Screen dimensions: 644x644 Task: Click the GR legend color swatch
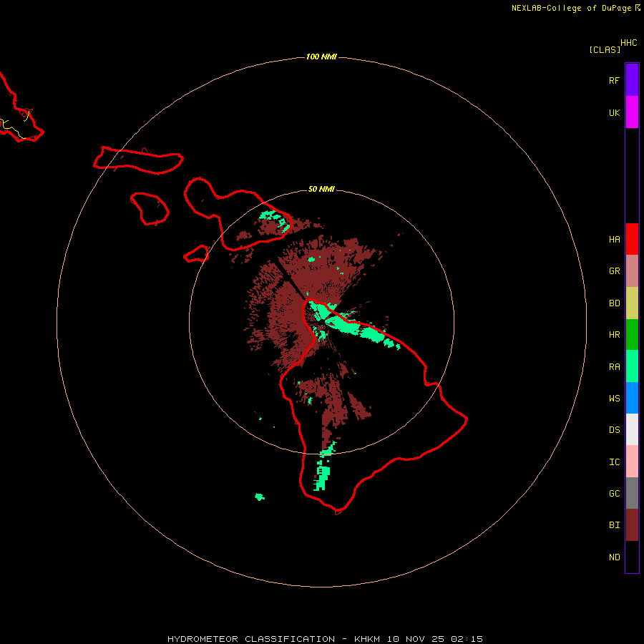point(632,271)
